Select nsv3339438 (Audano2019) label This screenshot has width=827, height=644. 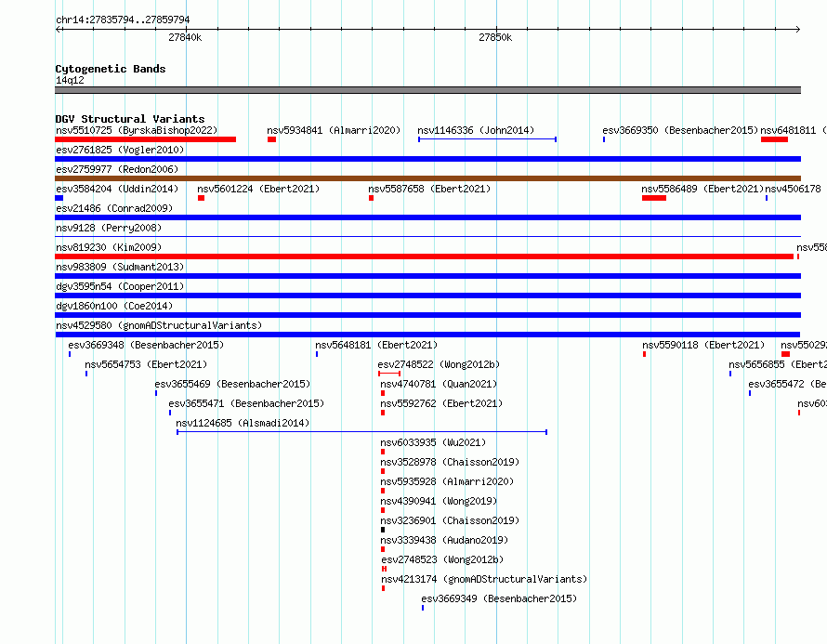pos(444,540)
